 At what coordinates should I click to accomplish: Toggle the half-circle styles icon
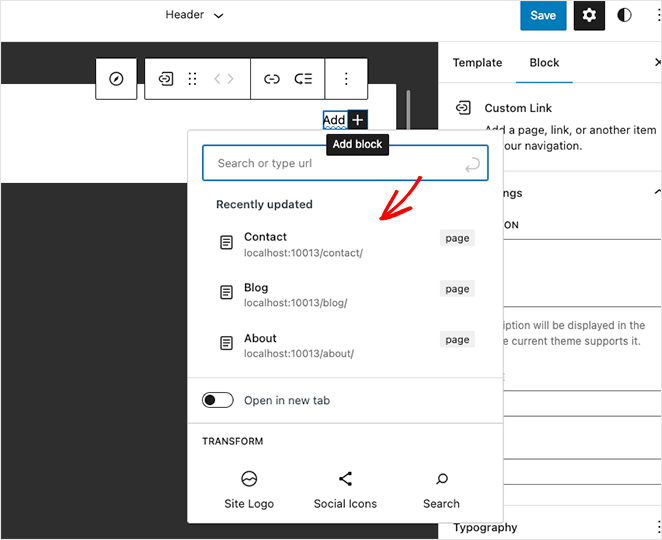pyautogui.click(x=625, y=16)
